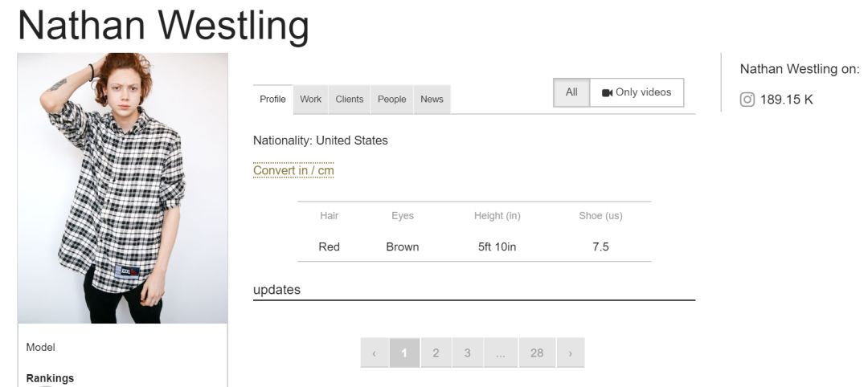
Task: Toggle the All filter
Action: coord(571,92)
